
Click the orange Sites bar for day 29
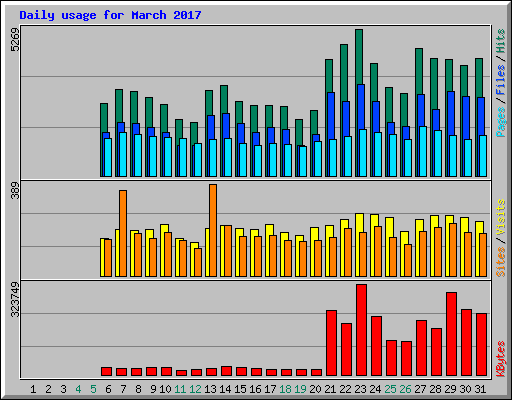[x=453, y=250]
